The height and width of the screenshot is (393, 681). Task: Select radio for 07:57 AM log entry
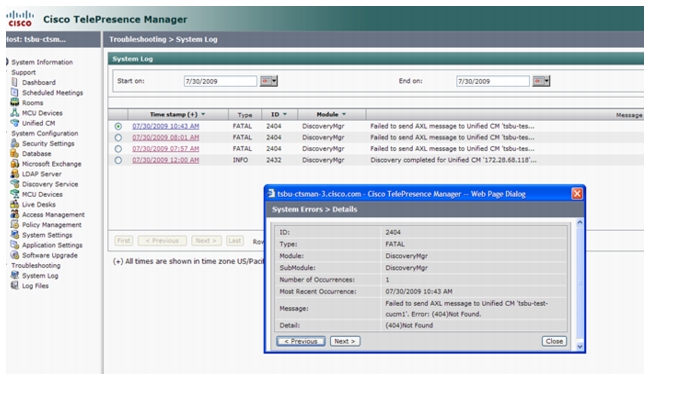(x=118, y=149)
